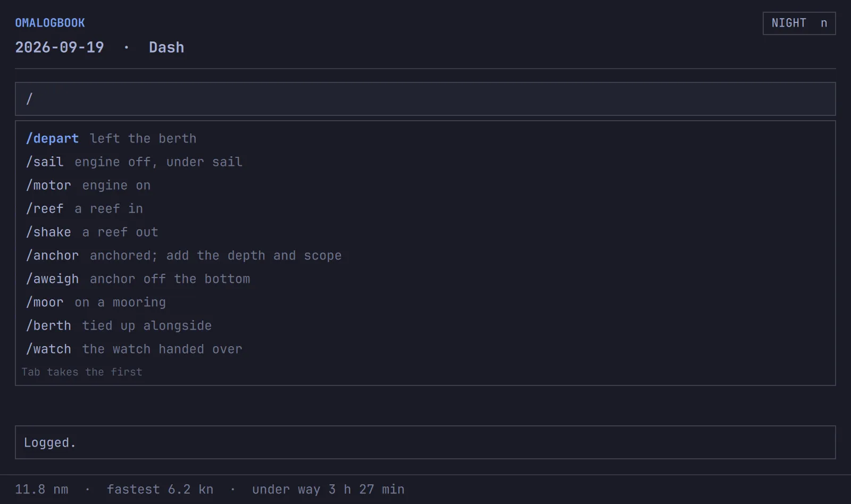Click the 11.8 nm distance readout
The image size is (851, 504).
tap(41, 489)
